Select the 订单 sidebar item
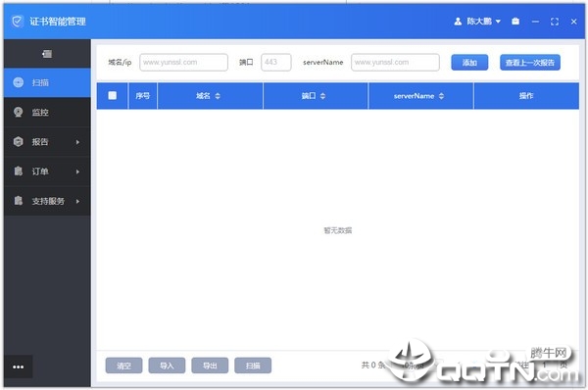Screen dimensions: 588x390 [47, 171]
